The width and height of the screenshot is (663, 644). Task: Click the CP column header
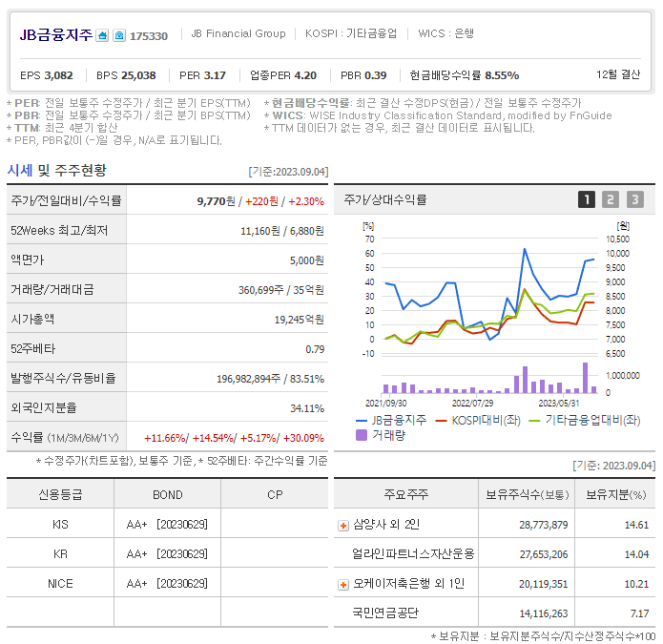(275, 494)
